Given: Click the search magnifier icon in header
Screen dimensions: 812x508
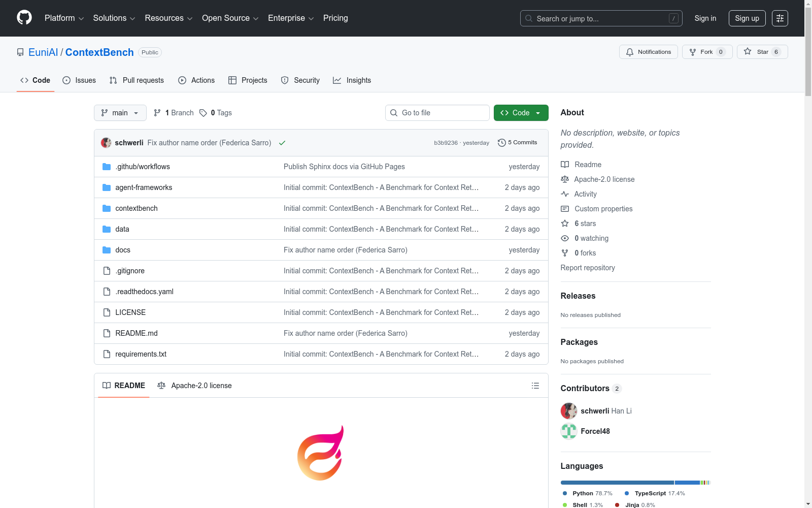Looking at the screenshot, I should (x=529, y=18).
